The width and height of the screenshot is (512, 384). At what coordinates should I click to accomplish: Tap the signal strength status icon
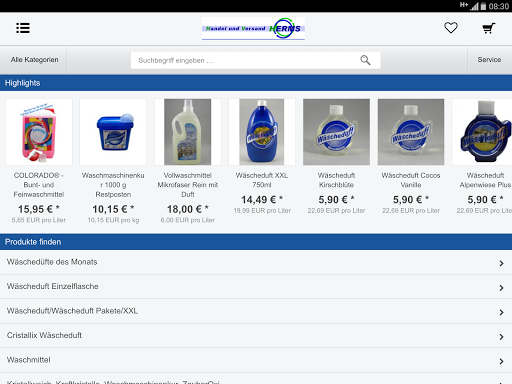coord(474,6)
